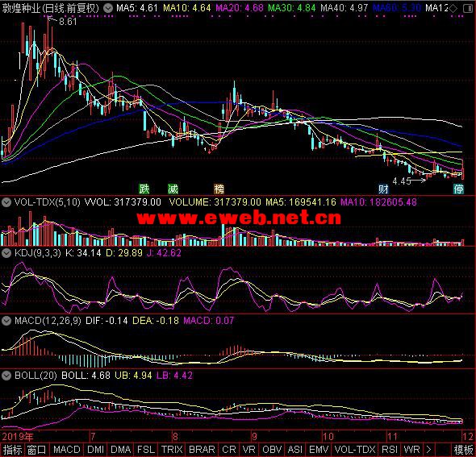
Task: Open the VOL-TDX indicator dropdown arrow
Action: [6, 202]
